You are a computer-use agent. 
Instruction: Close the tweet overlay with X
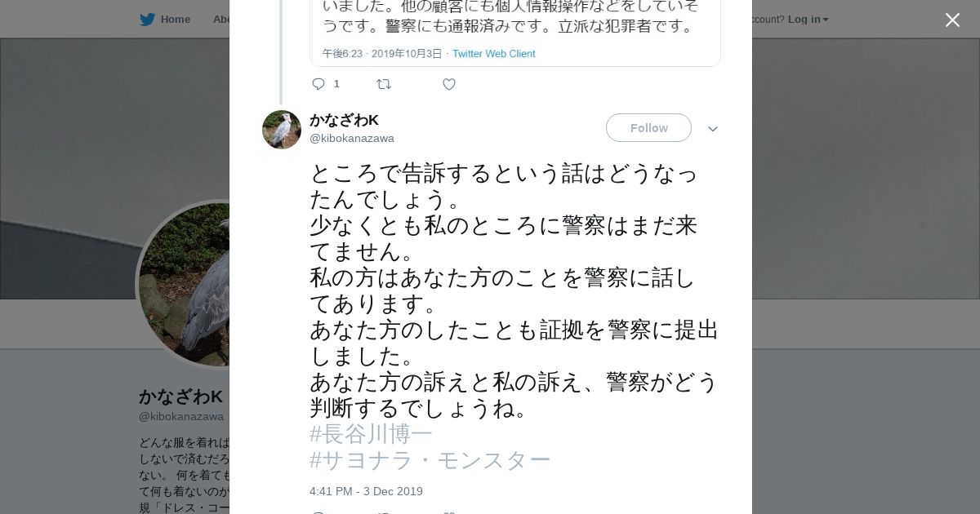[952, 20]
